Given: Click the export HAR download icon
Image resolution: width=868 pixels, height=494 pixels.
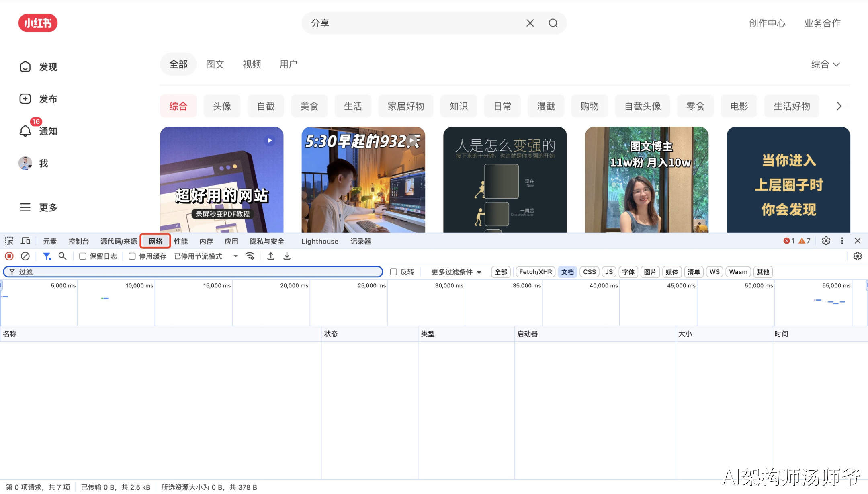Looking at the screenshot, I should 287,256.
